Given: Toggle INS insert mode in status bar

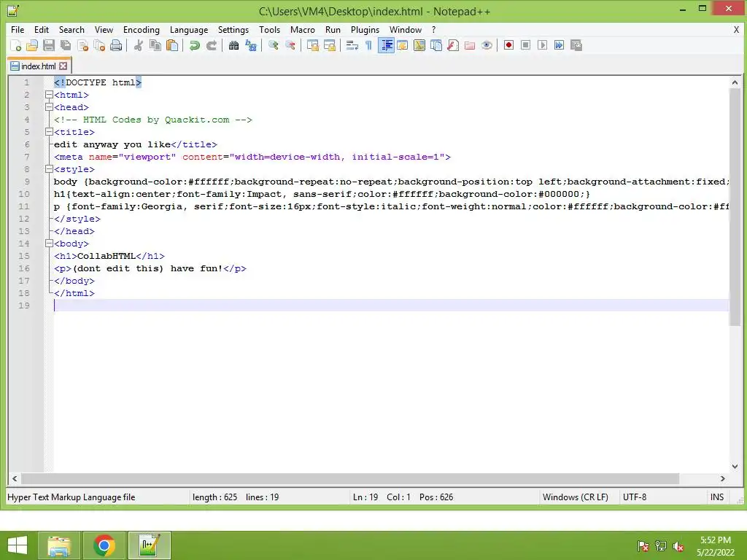Looking at the screenshot, I should coord(717,497).
